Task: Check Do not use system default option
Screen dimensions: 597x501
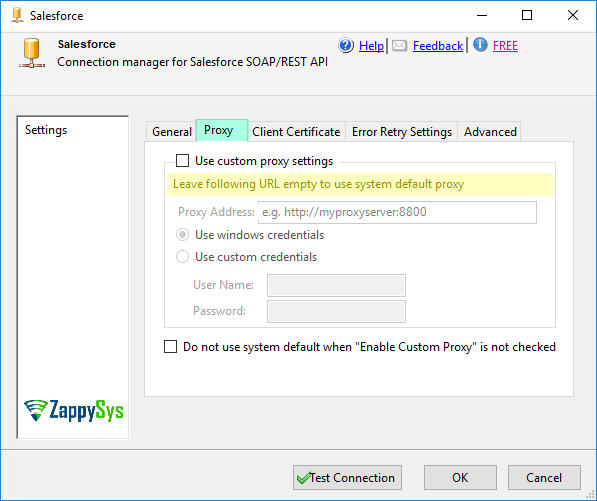Action: click(170, 346)
